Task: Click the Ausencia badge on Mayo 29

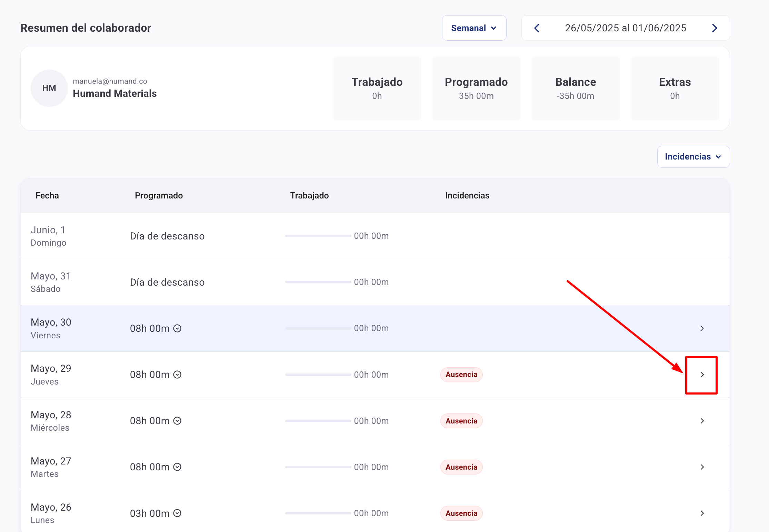Action: click(461, 375)
